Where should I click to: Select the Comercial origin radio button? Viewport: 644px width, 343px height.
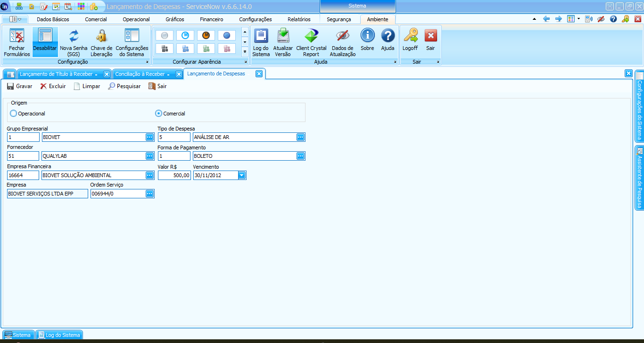coord(159,114)
